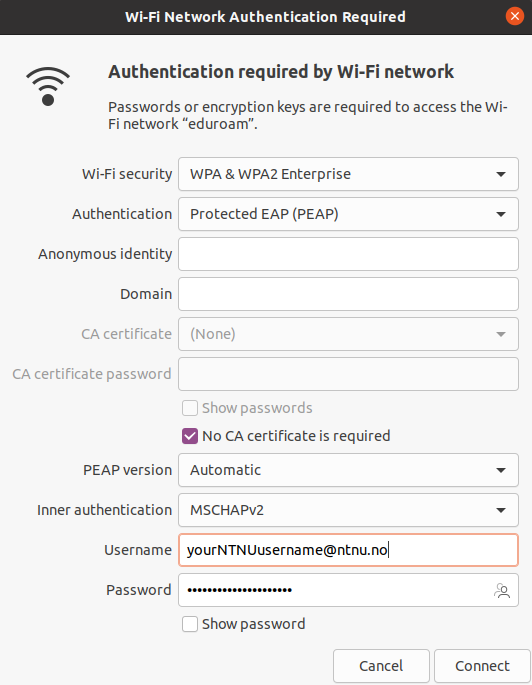Click the Wi-Fi signal icon
The height and width of the screenshot is (685, 532).
click(x=48, y=86)
